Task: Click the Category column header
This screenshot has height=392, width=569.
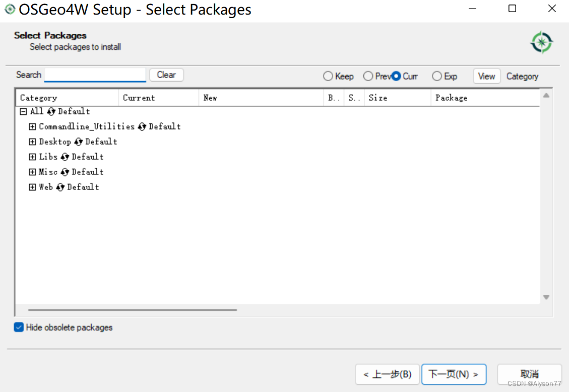Action: point(68,98)
